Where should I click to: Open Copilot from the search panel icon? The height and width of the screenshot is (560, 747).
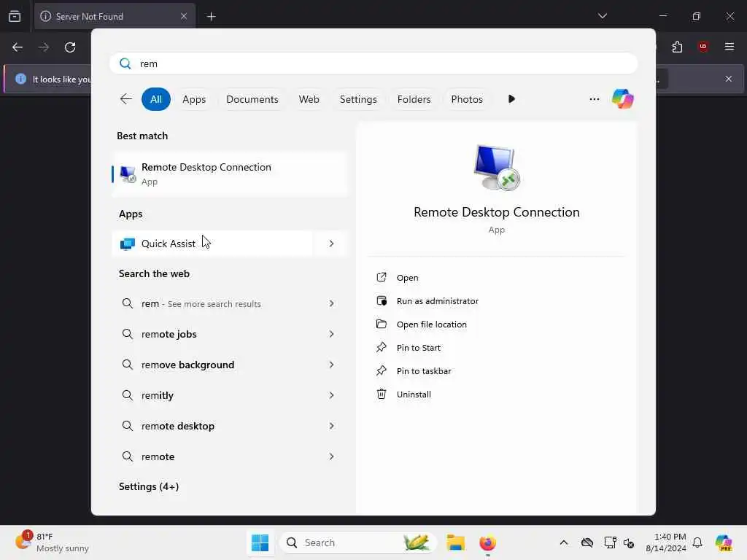pyautogui.click(x=623, y=99)
